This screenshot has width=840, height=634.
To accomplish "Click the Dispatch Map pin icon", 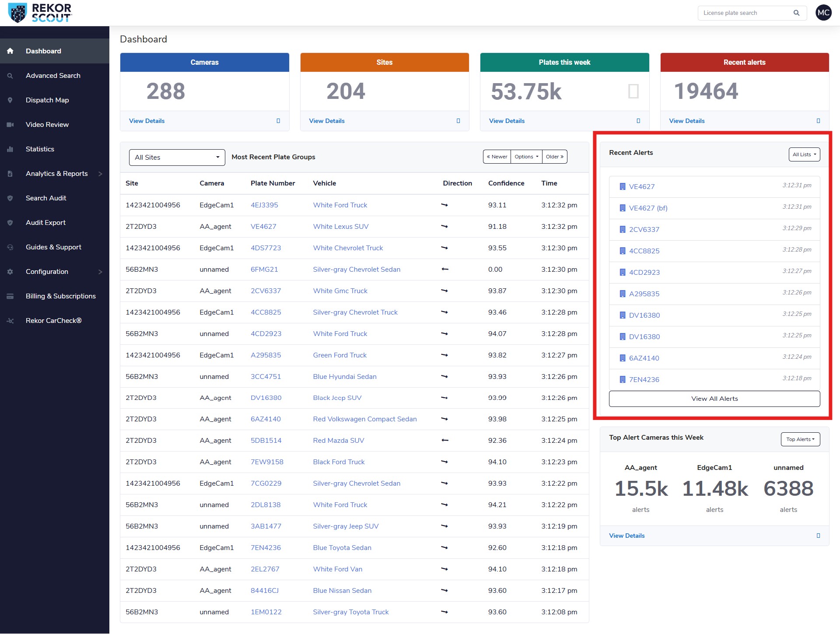I will point(10,100).
